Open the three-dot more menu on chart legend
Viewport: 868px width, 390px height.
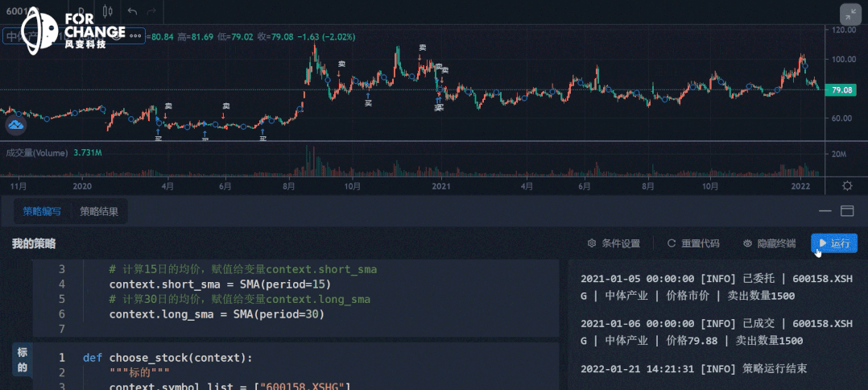[x=135, y=36]
